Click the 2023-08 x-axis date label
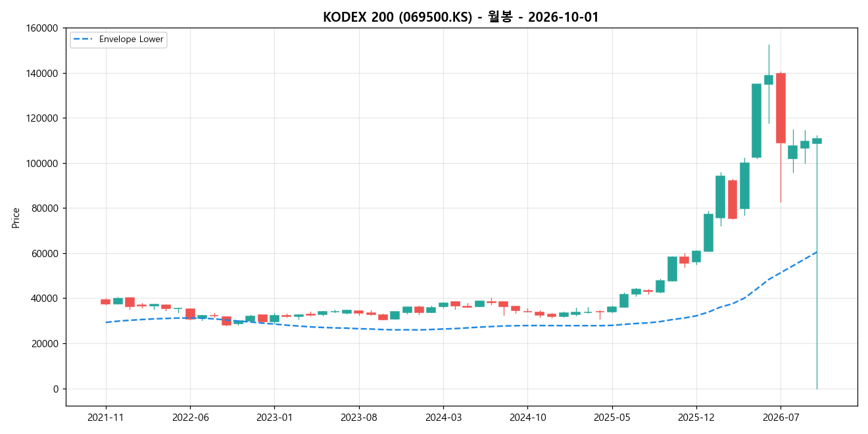 pyautogui.click(x=359, y=418)
